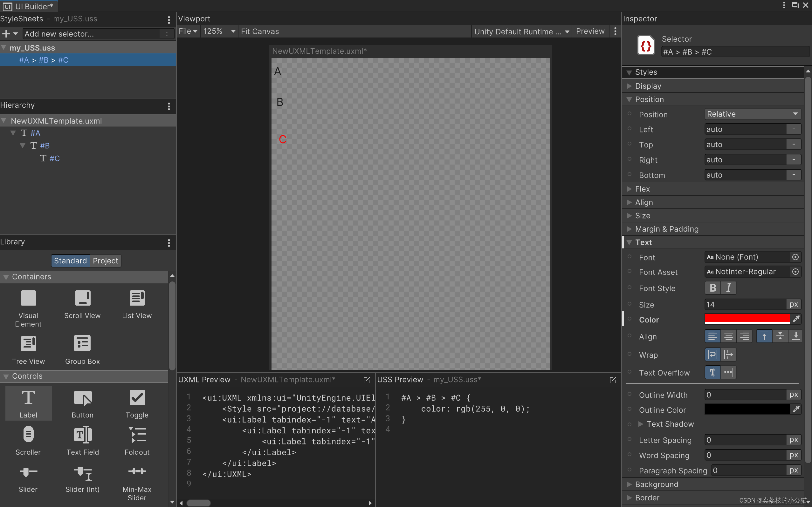This screenshot has width=812, height=507.
Task: Click the Font Asset object picker icon
Action: [795, 272]
